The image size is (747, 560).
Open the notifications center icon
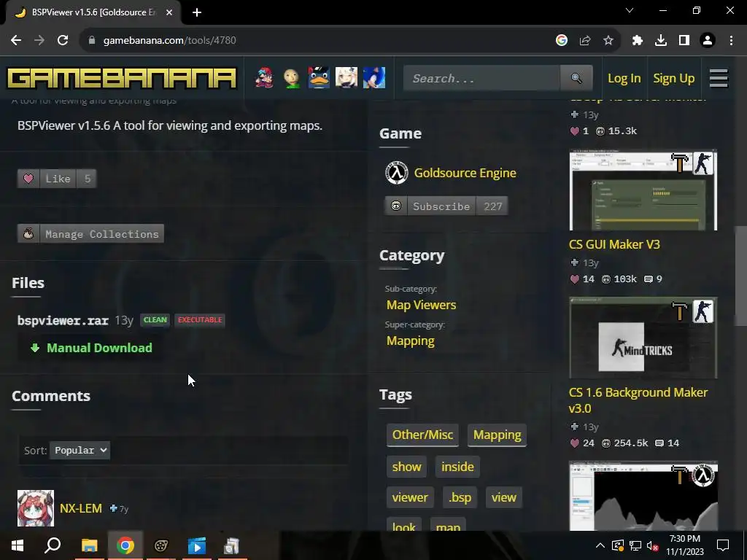[x=723, y=545]
